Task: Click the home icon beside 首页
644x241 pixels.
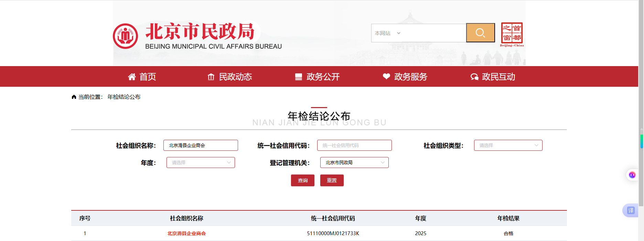Action: coord(132,77)
